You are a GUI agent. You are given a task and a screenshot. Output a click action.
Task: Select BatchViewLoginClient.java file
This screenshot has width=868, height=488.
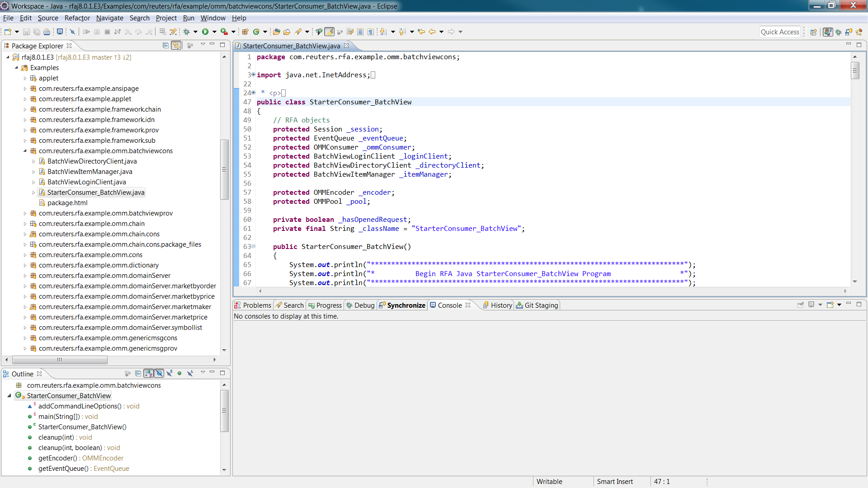coord(86,182)
